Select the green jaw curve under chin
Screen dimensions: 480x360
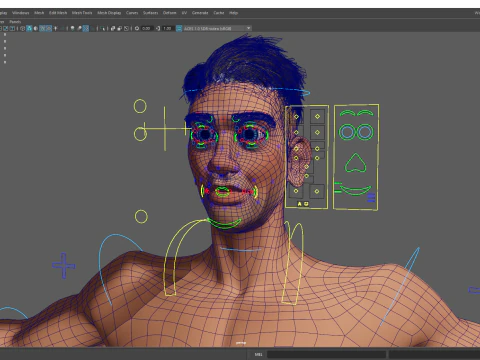(x=224, y=223)
